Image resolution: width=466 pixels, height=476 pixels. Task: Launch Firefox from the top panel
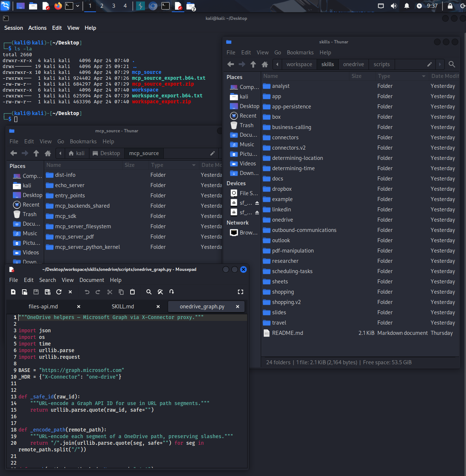(x=58, y=6)
